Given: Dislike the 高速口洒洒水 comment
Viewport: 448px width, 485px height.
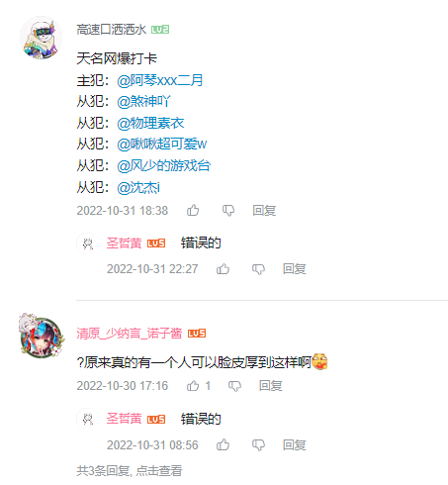Looking at the screenshot, I should (x=228, y=211).
